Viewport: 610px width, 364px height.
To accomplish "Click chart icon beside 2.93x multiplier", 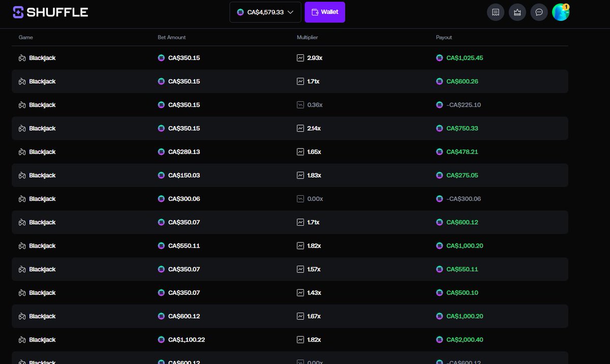I will pos(300,58).
